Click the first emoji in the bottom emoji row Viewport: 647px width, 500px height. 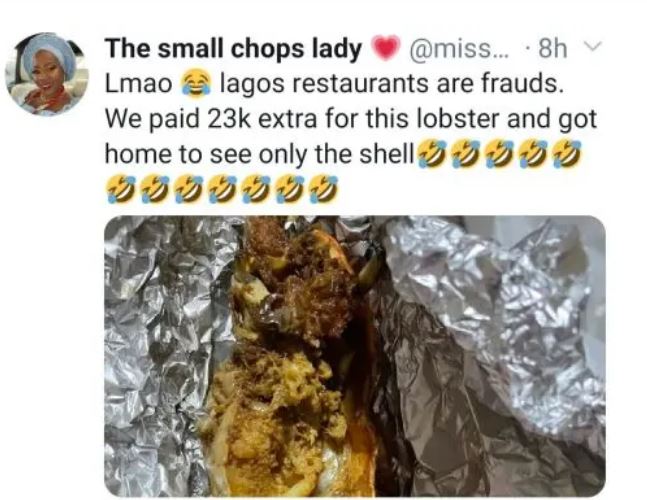[121, 189]
